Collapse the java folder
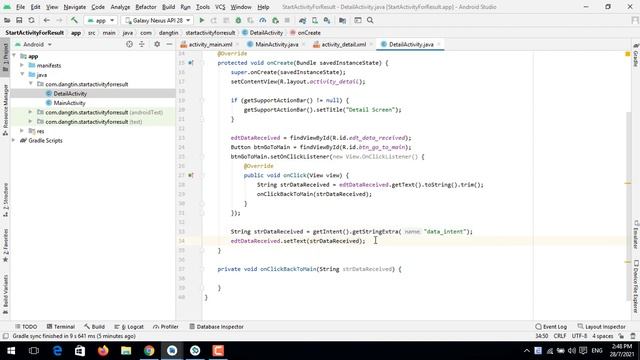 pyautogui.click(x=22, y=75)
